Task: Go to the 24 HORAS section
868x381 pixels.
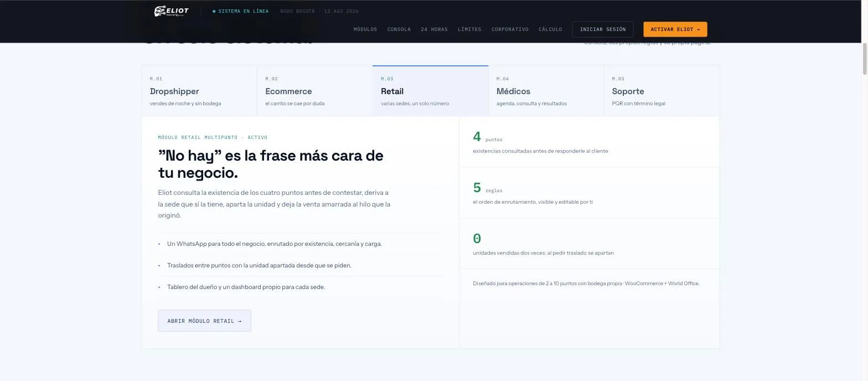Action: coord(435,29)
